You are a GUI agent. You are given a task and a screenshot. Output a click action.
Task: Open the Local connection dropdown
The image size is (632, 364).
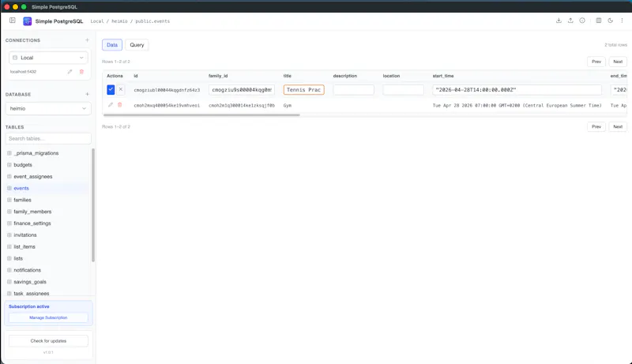click(48, 58)
